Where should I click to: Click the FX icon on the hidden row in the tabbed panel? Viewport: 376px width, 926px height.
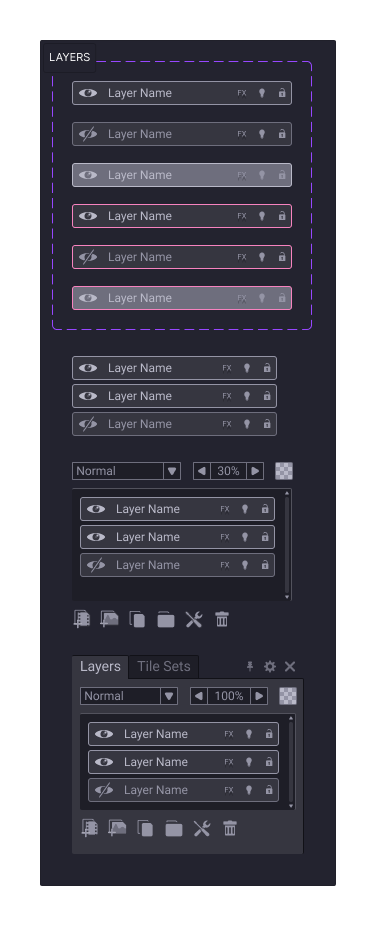coord(229,790)
